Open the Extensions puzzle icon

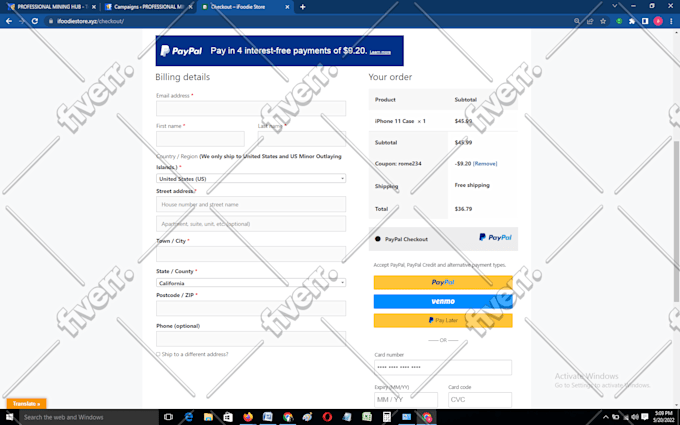coord(632,21)
